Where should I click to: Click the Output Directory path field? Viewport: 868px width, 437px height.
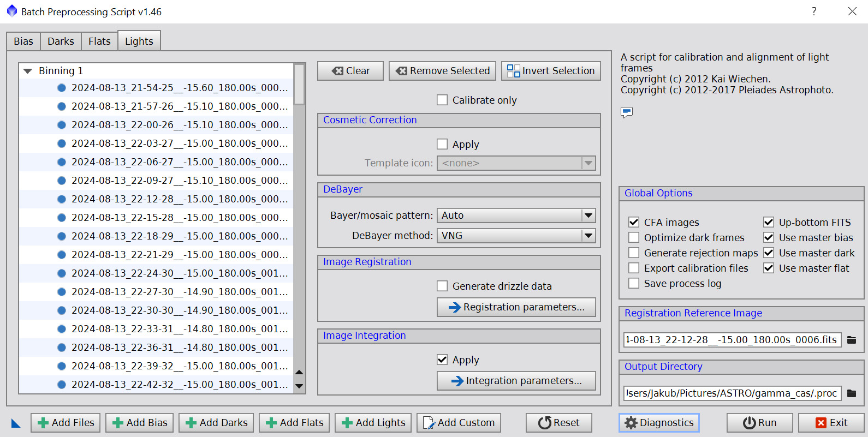(732, 393)
